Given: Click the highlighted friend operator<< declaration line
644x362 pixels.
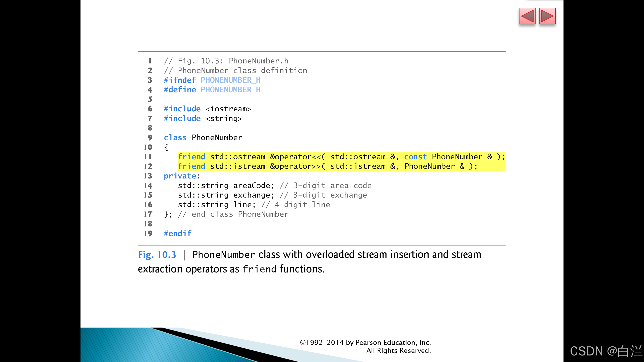Looking at the screenshot, I should 341,157.
